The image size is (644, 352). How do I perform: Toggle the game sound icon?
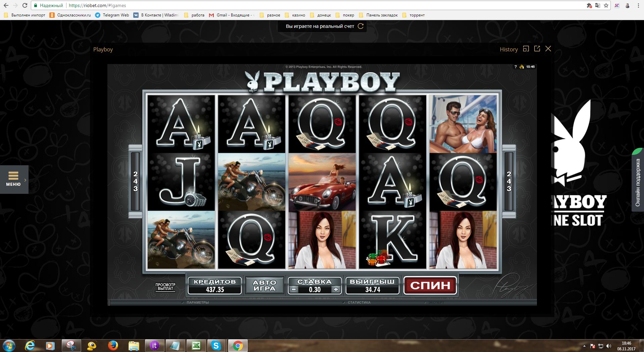coord(522,67)
